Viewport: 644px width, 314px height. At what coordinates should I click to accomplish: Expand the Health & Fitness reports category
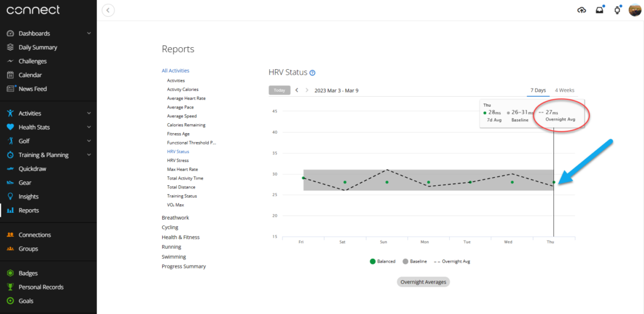click(180, 237)
